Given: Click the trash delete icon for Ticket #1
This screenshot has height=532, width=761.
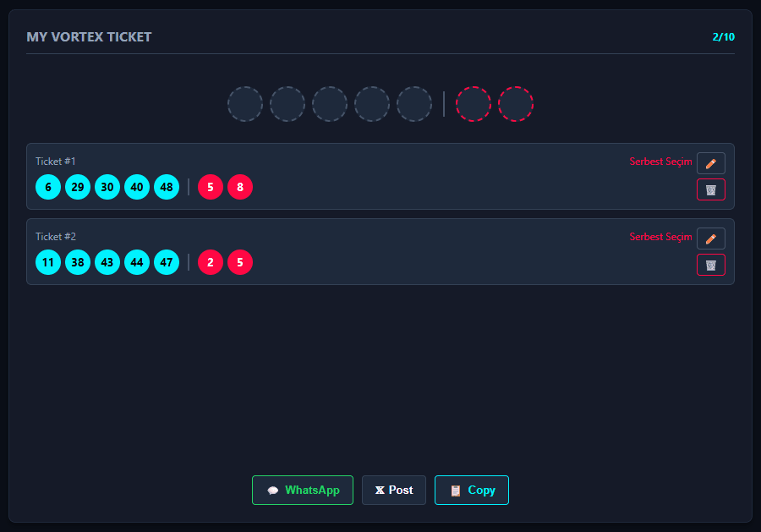Looking at the screenshot, I should pyautogui.click(x=710, y=189).
